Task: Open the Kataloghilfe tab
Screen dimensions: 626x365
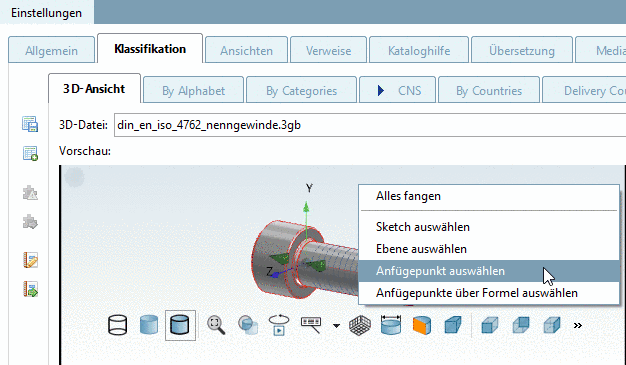Action: click(419, 50)
